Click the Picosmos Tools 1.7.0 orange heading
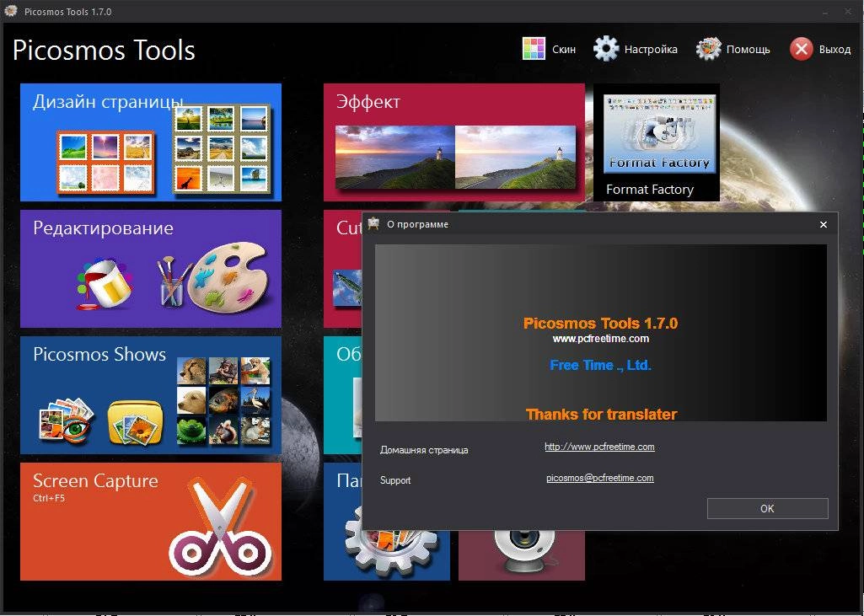 click(601, 323)
